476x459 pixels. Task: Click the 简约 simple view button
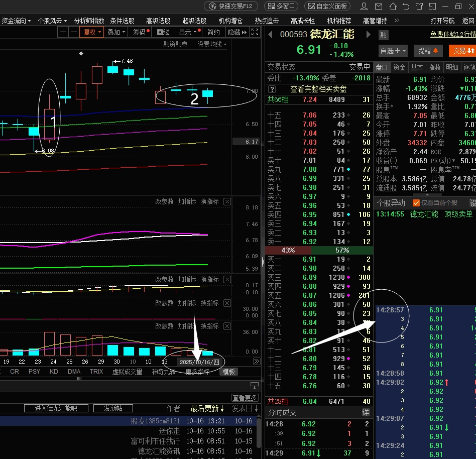point(213,32)
